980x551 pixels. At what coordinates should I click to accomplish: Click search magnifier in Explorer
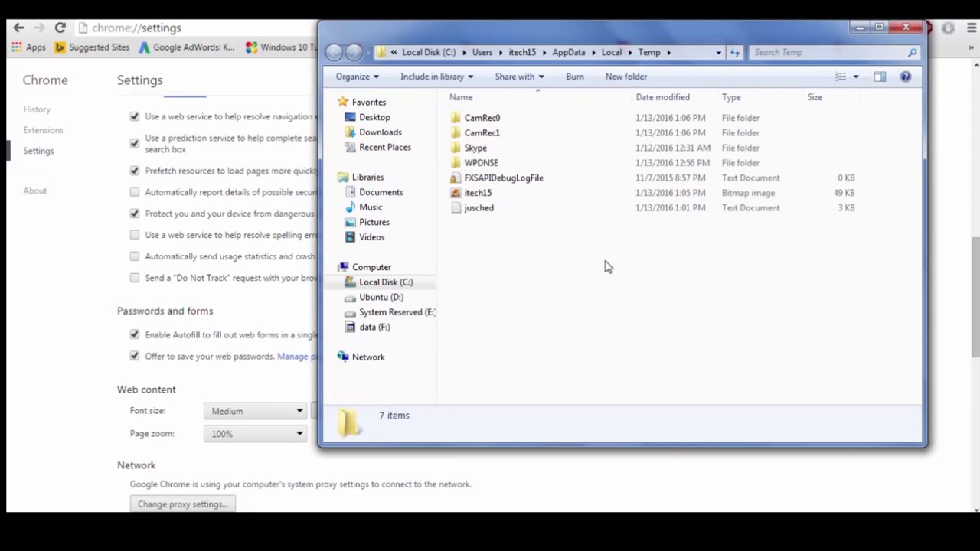click(912, 52)
